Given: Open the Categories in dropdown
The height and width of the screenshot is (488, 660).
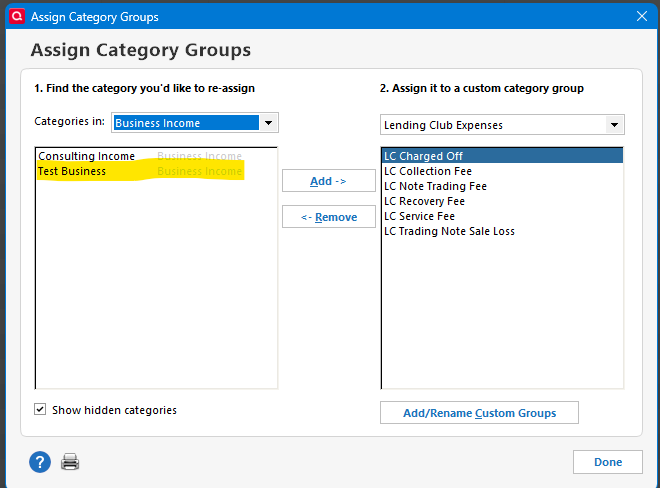Looking at the screenshot, I should pyautogui.click(x=267, y=123).
